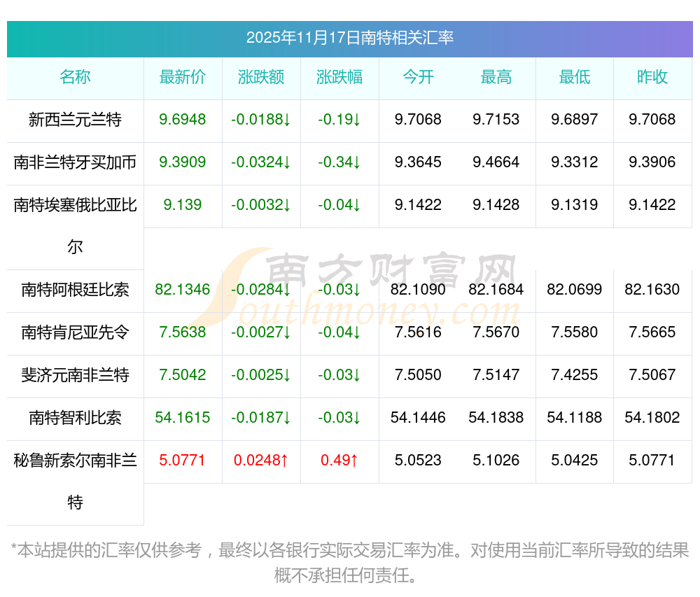Select the 最低 column header
700x597 pixels.
(575, 77)
